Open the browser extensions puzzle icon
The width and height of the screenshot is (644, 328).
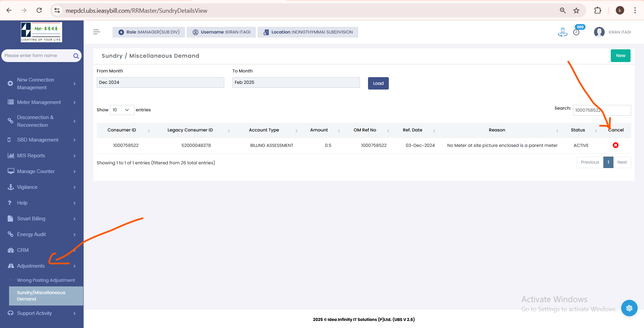pyautogui.click(x=598, y=10)
